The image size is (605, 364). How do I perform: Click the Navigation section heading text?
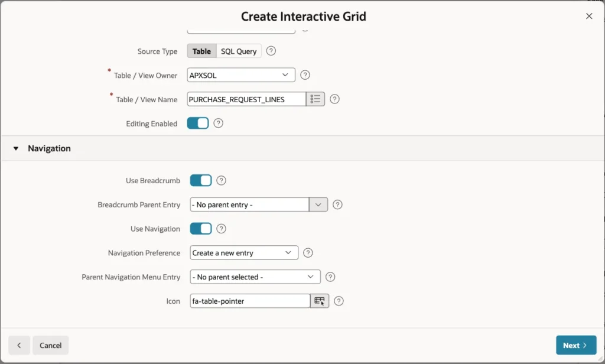(x=50, y=148)
